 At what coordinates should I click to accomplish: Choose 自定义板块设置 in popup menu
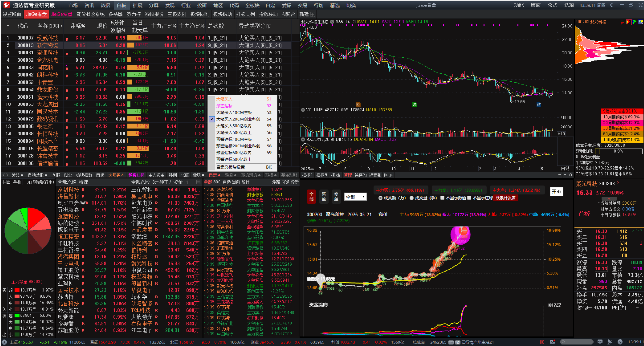(x=243, y=167)
